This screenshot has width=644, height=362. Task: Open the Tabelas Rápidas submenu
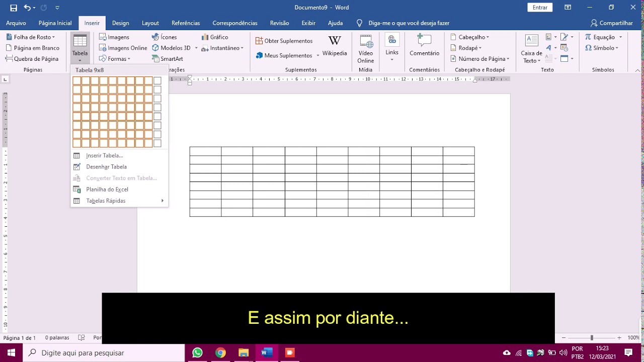[x=119, y=201]
